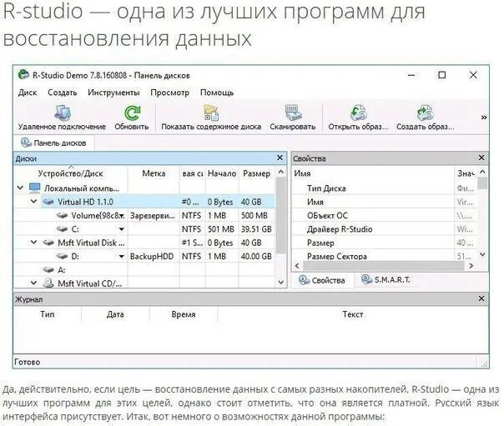The width and height of the screenshot is (504, 426).
Task: Open the dropdown arrow on Volume{98c8 row
Action: [122, 216]
